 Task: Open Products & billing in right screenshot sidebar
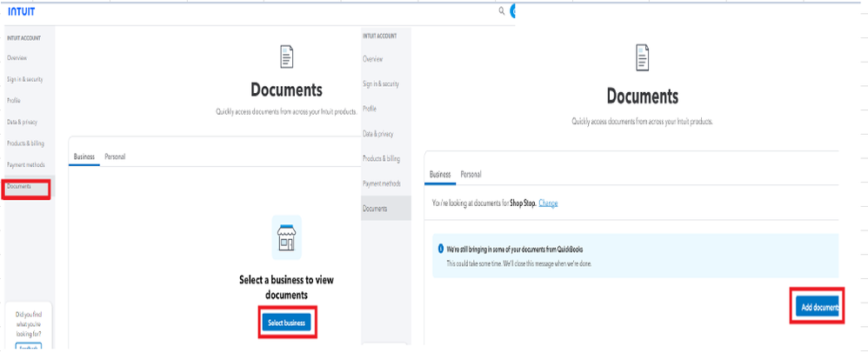click(382, 159)
